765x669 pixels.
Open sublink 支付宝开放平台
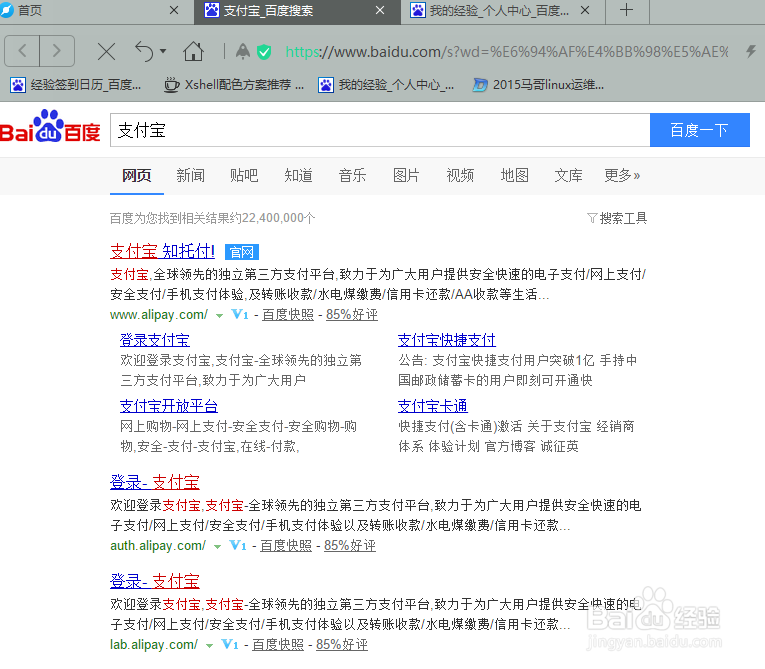(x=169, y=406)
